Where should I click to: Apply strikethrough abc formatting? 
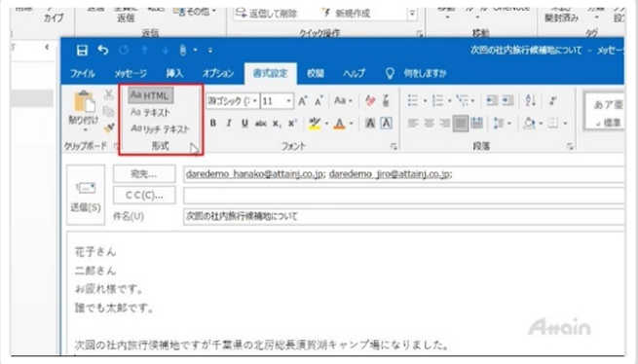pos(260,124)
